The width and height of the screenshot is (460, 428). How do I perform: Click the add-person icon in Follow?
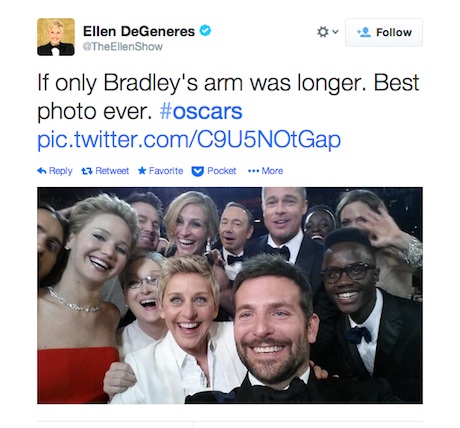click(364, 32)
